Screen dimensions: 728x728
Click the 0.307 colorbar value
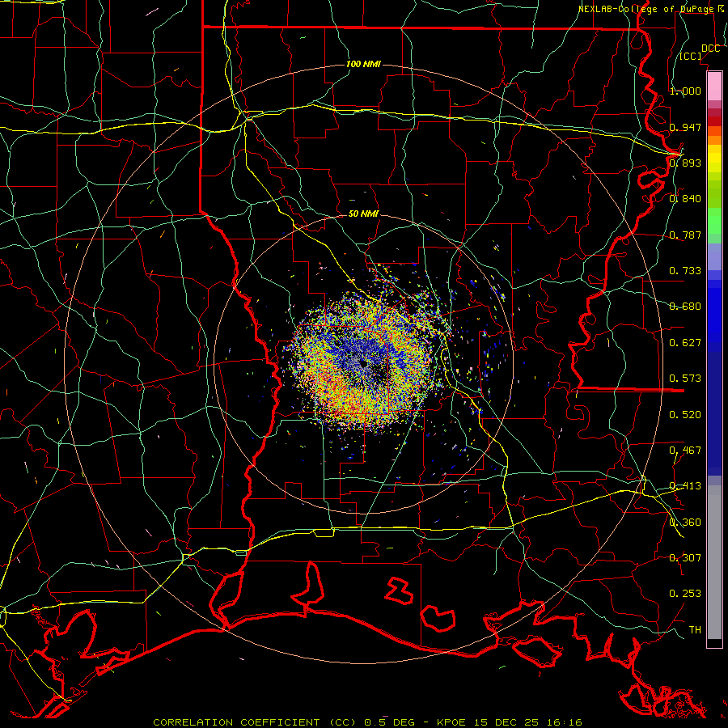[685, 558]
